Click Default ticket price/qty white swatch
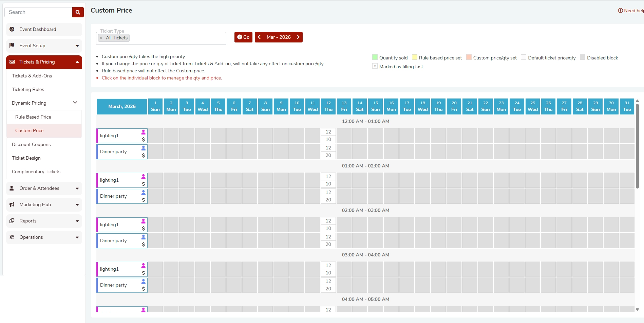This screenshot has height=323, width=644. point(524,57)
